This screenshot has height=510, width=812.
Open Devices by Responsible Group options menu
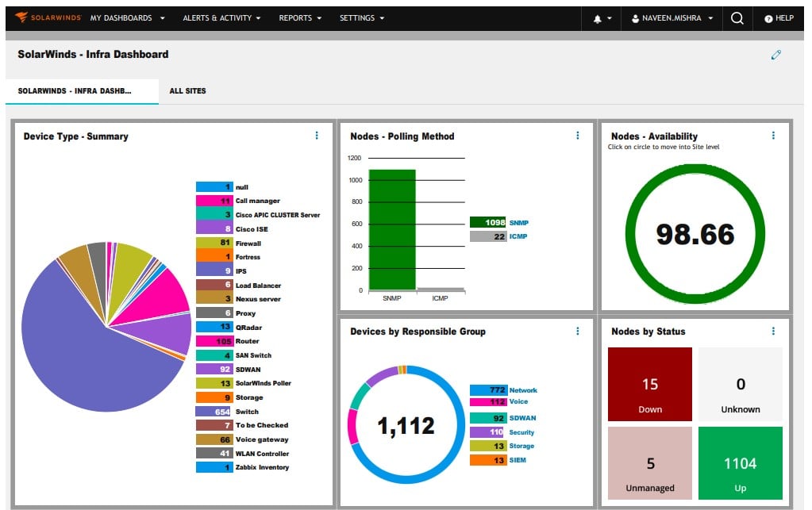point(578,331)
